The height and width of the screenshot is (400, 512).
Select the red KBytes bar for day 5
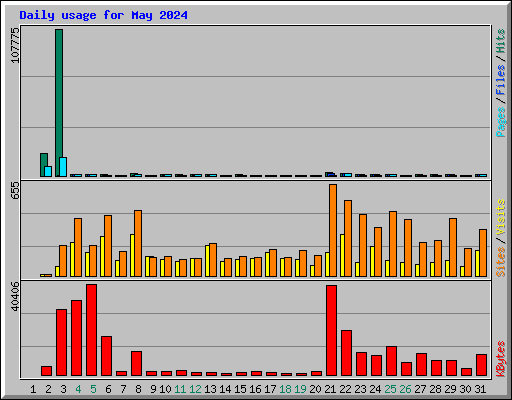92,330
